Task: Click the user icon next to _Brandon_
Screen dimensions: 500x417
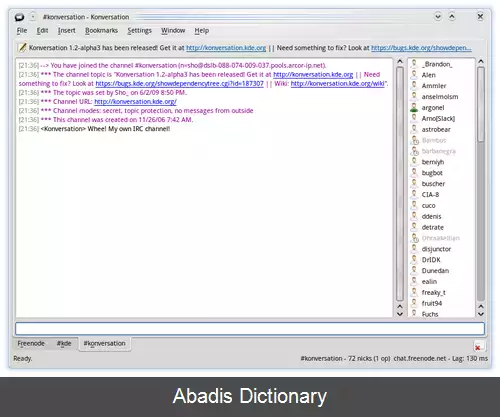Action: coord(414,64)
